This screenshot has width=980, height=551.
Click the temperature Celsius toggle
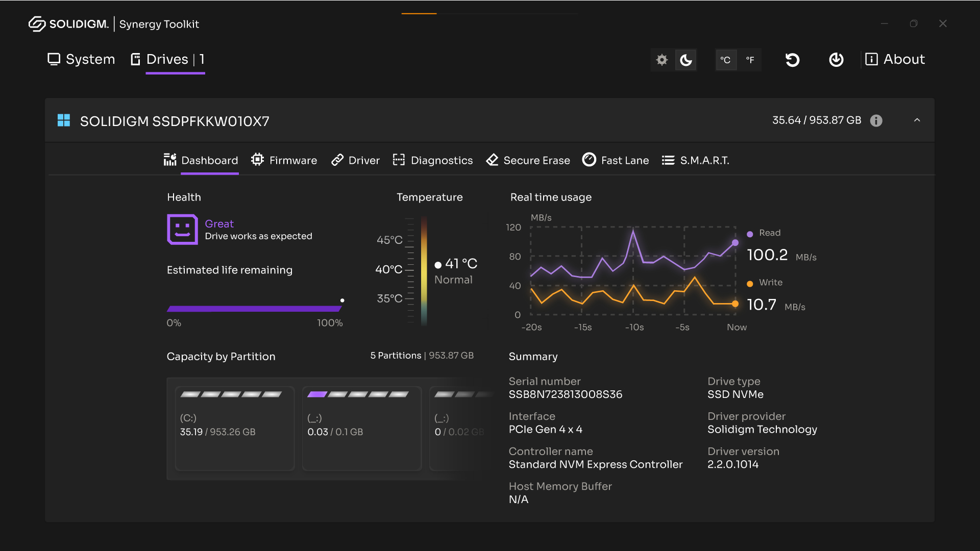[725, 60]
